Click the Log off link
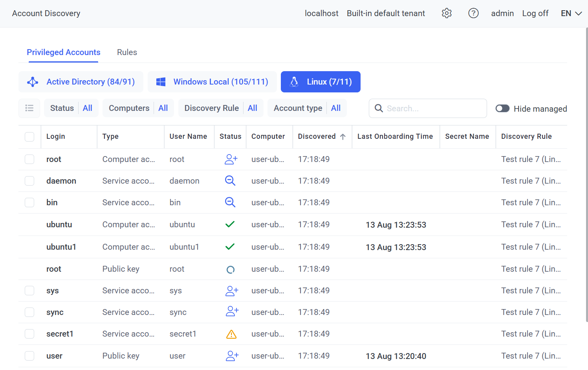Viewport: 588px width, 370px height. [535, 13]
